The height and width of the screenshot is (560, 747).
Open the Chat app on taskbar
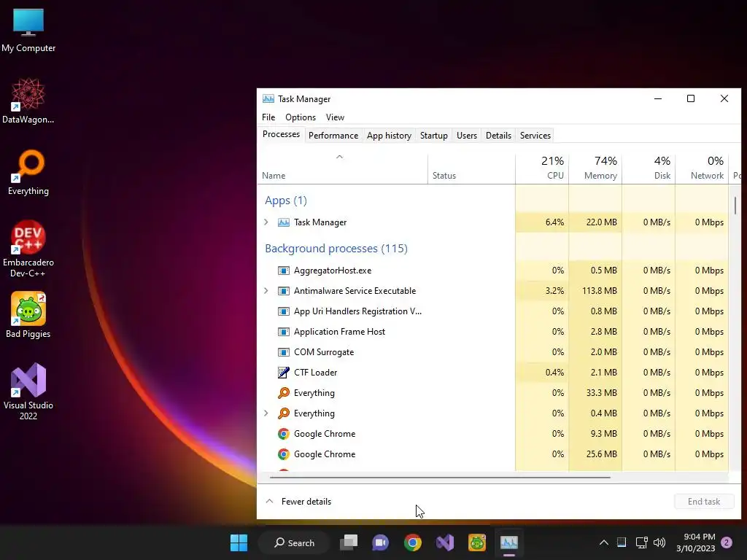coord(380,542)
